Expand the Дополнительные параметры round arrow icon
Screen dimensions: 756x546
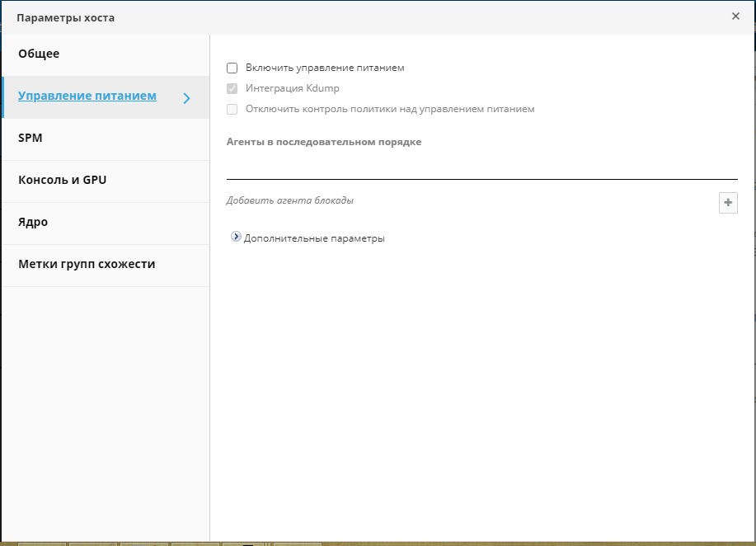click(x=237, y=238)
